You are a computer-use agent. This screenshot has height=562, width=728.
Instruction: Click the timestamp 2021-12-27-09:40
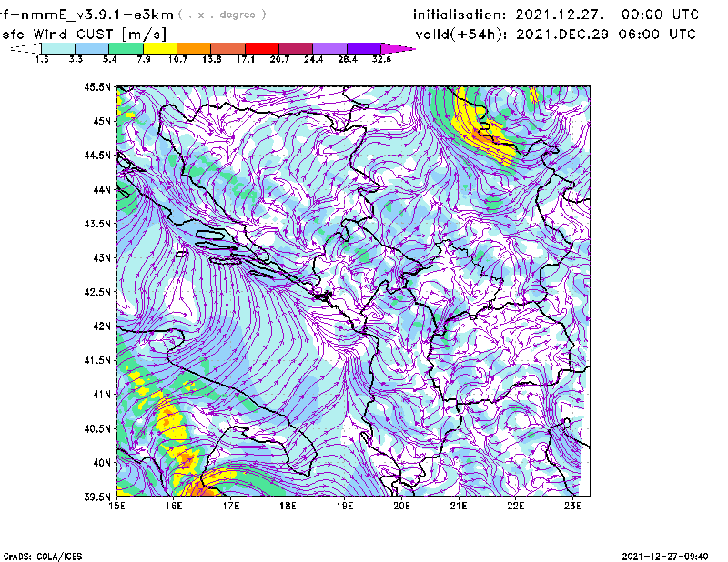[665, 557]
